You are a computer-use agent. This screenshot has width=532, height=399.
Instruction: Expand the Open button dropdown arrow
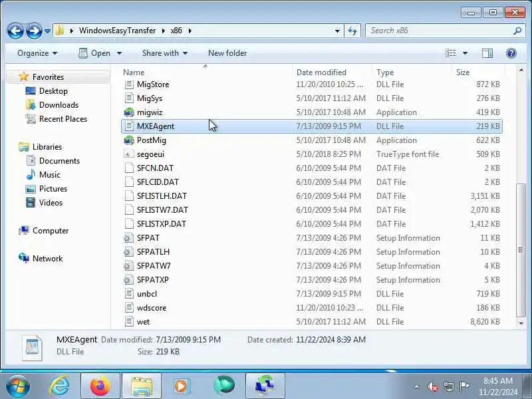click(x=120, y=53)
